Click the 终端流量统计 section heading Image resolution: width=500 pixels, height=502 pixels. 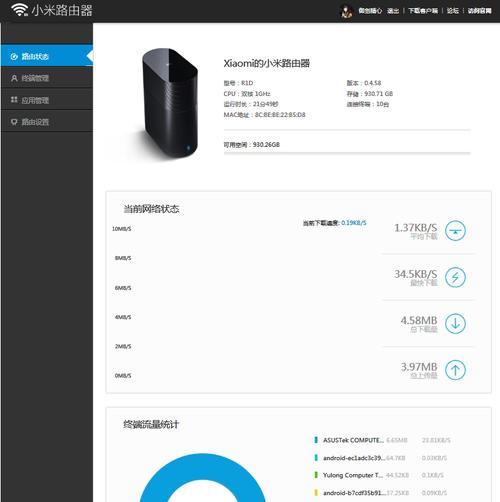pyautogui.click(x=151, y=424)
